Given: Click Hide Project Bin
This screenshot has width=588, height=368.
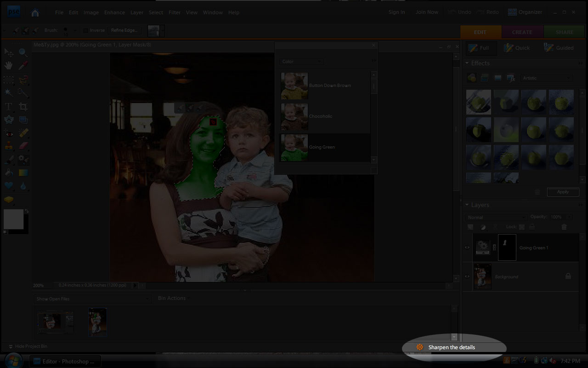Looking at the screenshot, I should point(28,346).
